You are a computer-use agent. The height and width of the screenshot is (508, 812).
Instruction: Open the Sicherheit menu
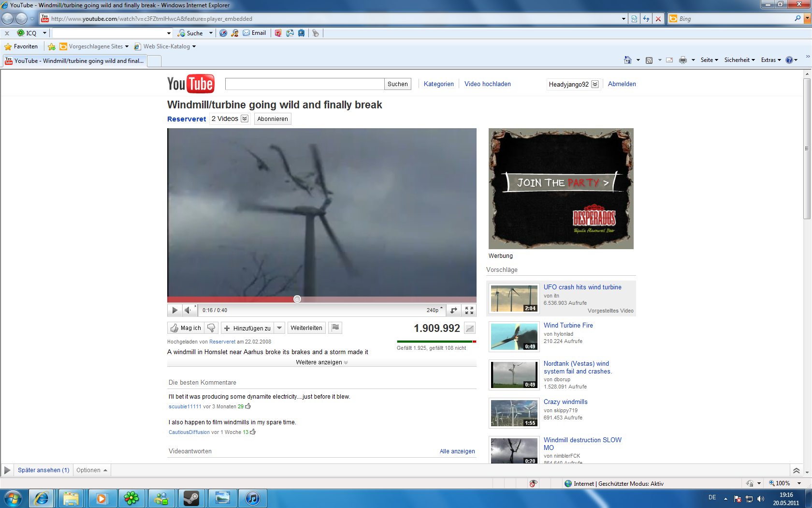click(x=739, y=60)
